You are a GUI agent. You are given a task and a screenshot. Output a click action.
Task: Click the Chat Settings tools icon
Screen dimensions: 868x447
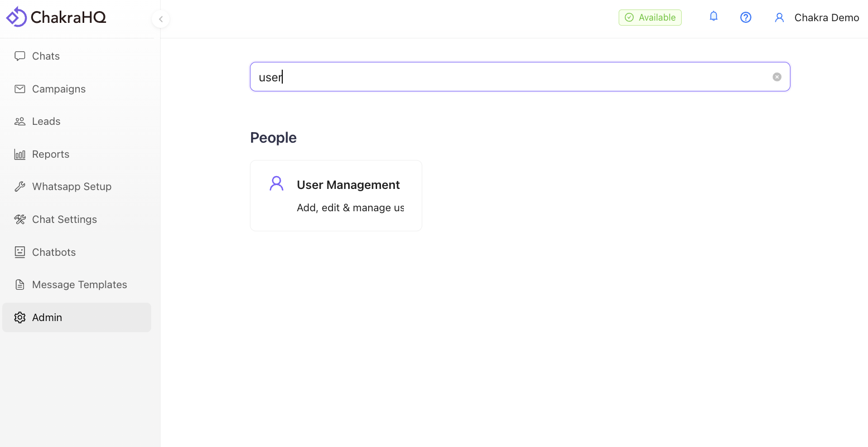click(x=20, y=220)
